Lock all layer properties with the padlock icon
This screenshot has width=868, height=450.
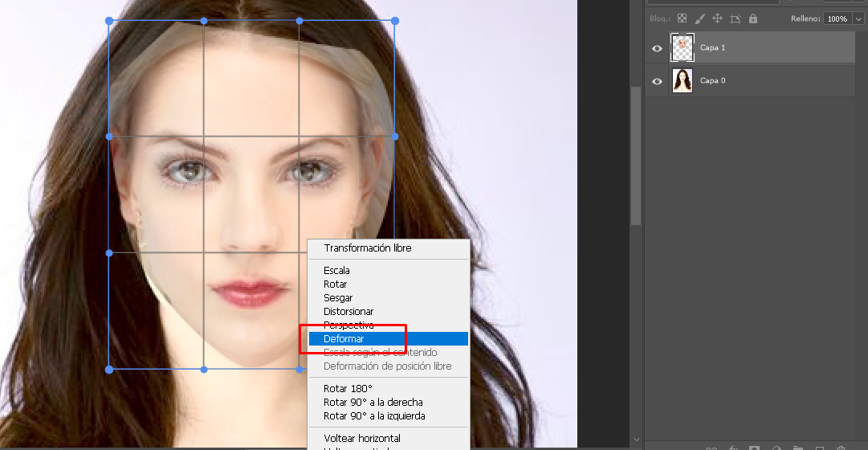(x=753, y=18)
